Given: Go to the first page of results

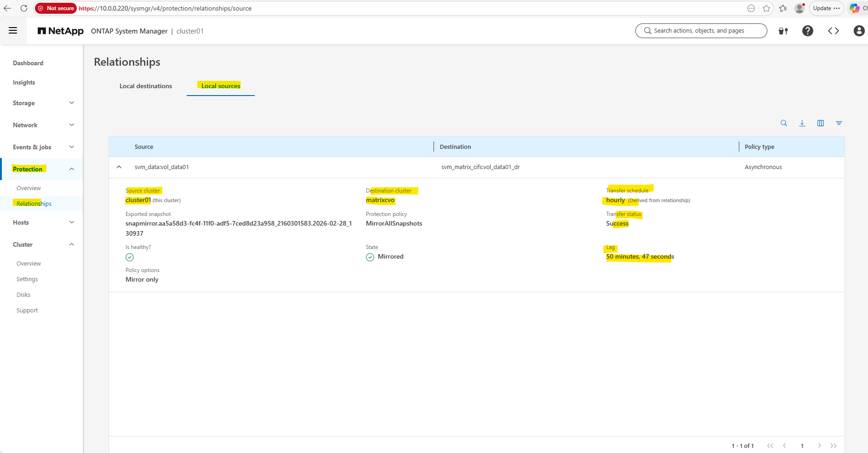Looking at the screenshot, I should (x=770, y=446).
